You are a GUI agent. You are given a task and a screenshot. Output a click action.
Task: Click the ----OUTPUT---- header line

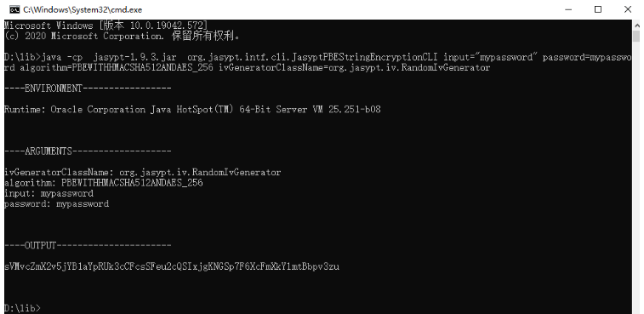point(88,246)
